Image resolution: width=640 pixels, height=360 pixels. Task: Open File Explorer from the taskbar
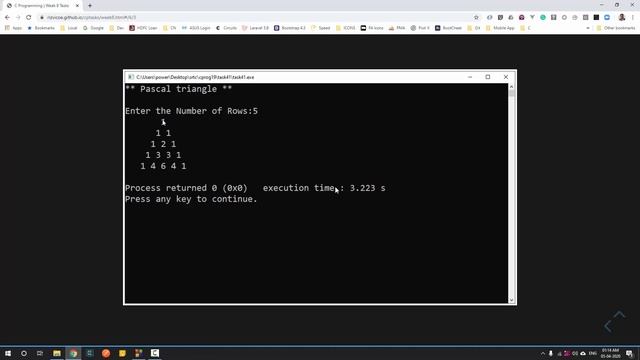click(x=57, y=353)
